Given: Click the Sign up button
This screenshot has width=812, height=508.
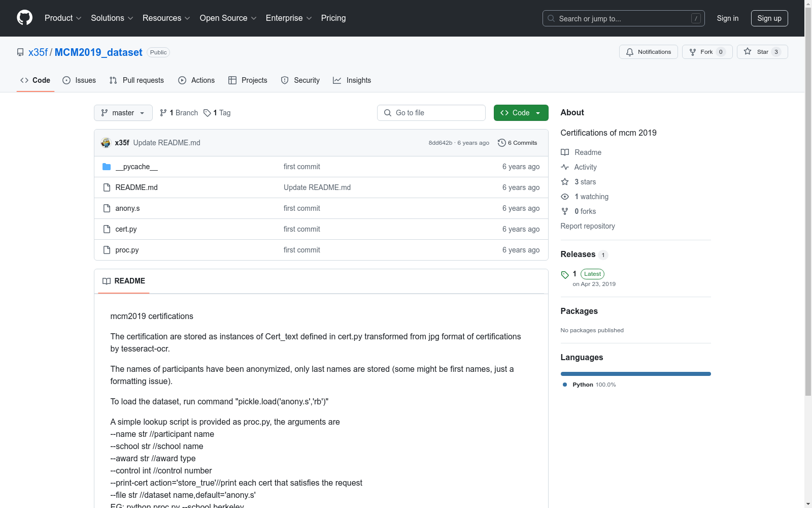Looking at the screenshot, I should click(769, 18).
